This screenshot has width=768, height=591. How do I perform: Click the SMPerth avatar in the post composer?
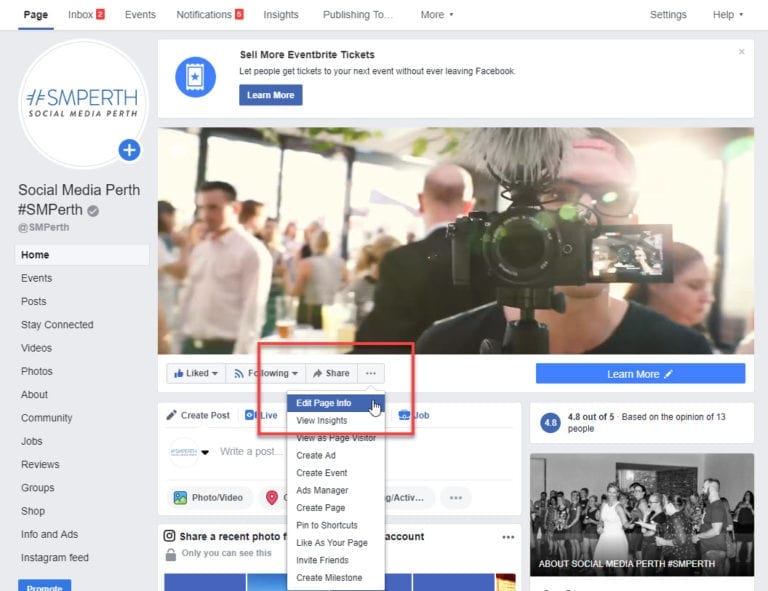coord(184,452)
